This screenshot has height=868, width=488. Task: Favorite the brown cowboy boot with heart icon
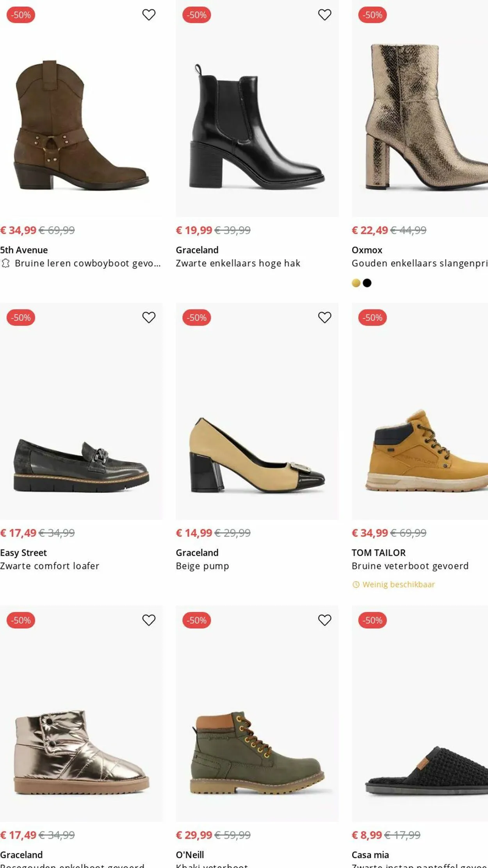coord(148,15)
